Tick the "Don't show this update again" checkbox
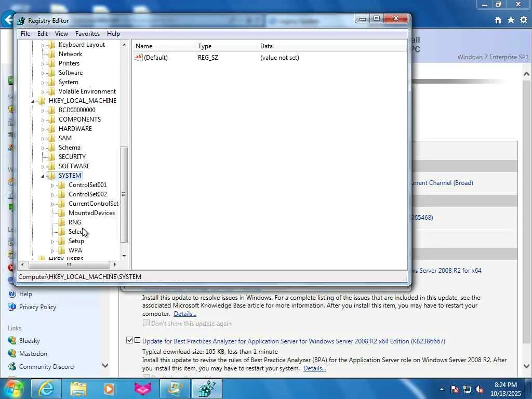 tap(146, 323)
